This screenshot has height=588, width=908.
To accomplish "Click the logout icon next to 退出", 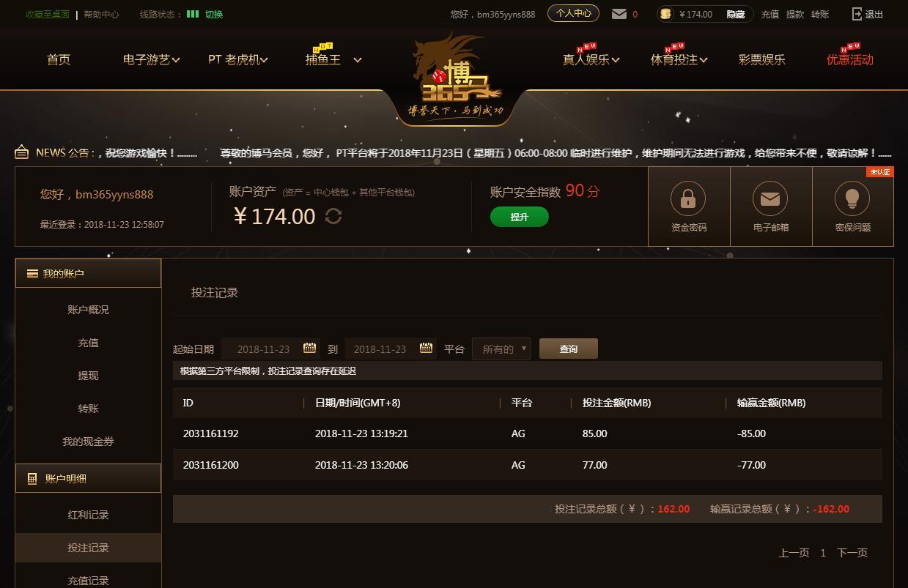I will coord(857,14).
